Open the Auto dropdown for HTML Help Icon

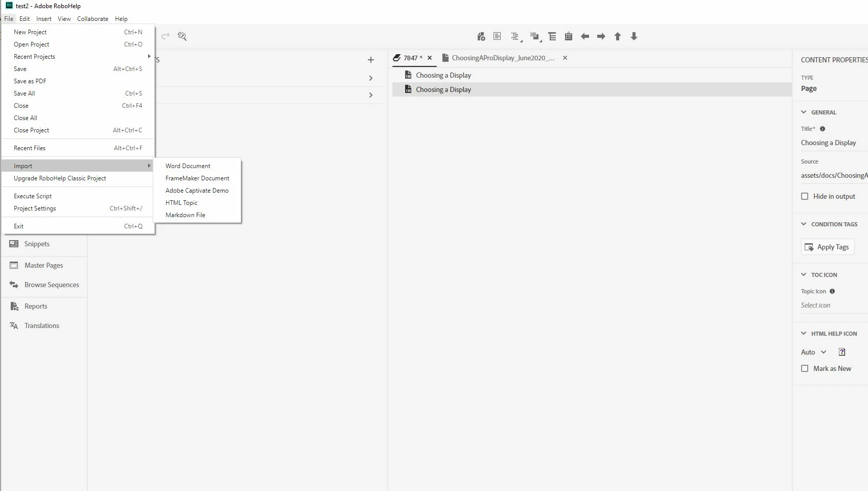coord(813,352)
